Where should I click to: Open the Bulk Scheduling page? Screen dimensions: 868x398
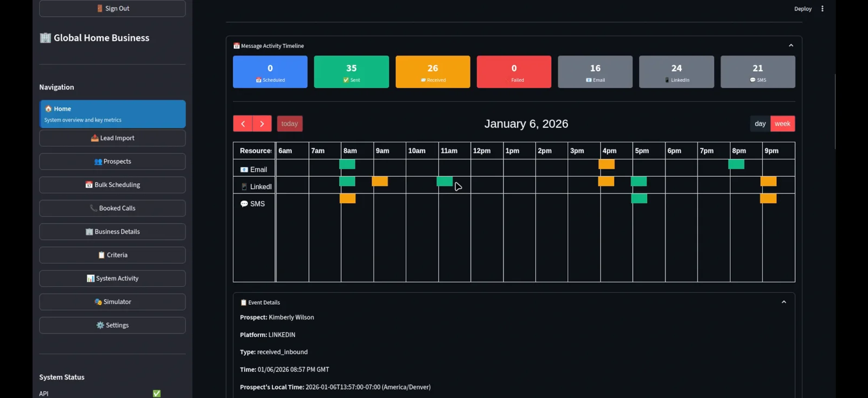[112, 185]
